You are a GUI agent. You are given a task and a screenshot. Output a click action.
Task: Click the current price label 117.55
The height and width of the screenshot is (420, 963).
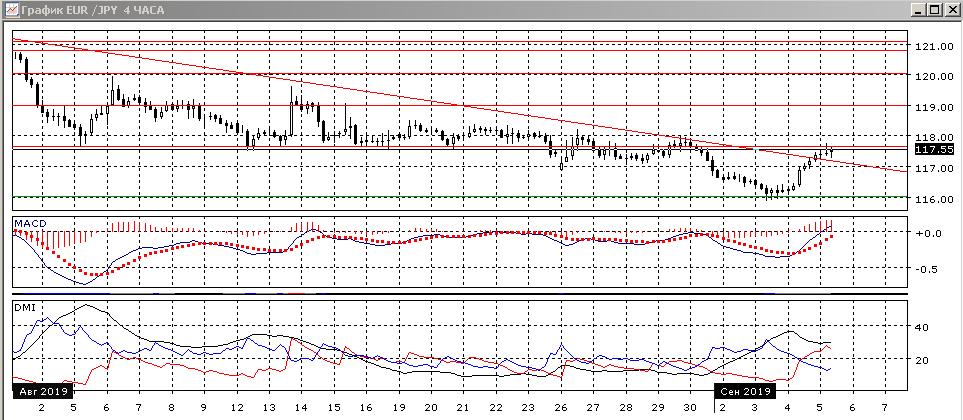[934, 149]
